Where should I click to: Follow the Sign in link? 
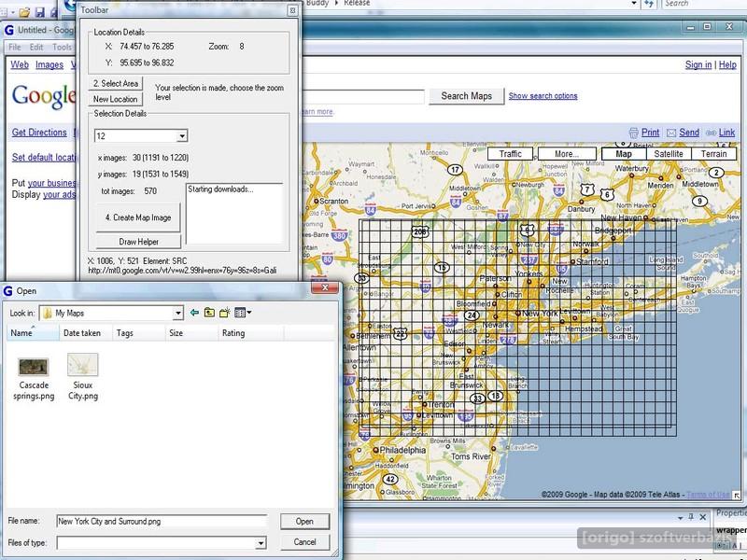(x=698, y=64)
